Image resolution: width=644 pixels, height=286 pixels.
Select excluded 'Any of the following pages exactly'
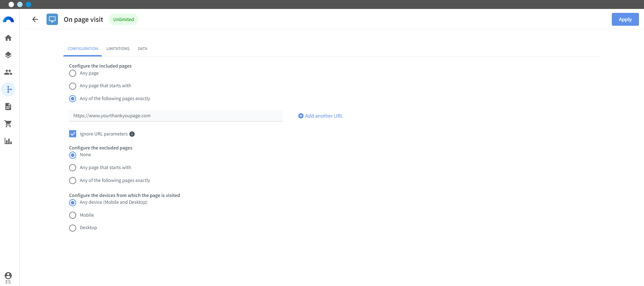tap(73, 181)
